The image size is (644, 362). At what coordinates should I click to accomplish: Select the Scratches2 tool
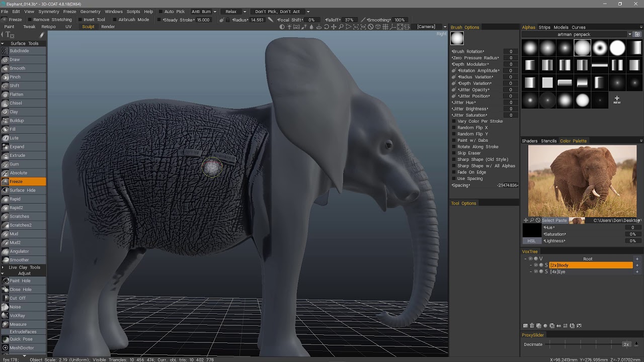[x=23, y=225]
